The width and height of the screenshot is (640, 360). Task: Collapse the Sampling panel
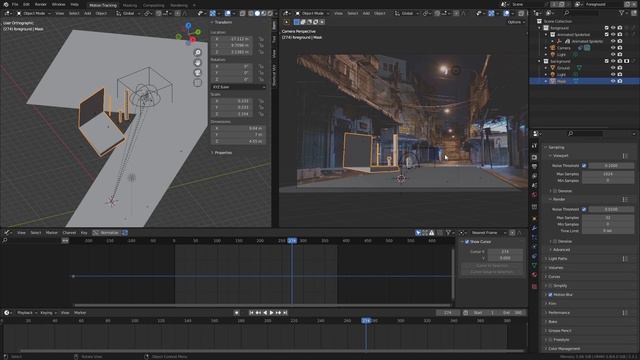click(556, 147)
